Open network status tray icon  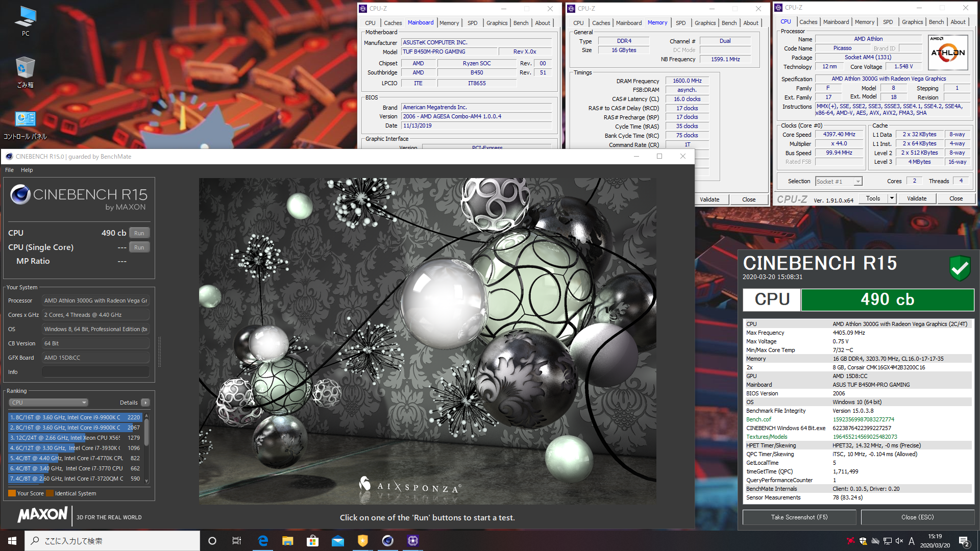pos(888,541)
